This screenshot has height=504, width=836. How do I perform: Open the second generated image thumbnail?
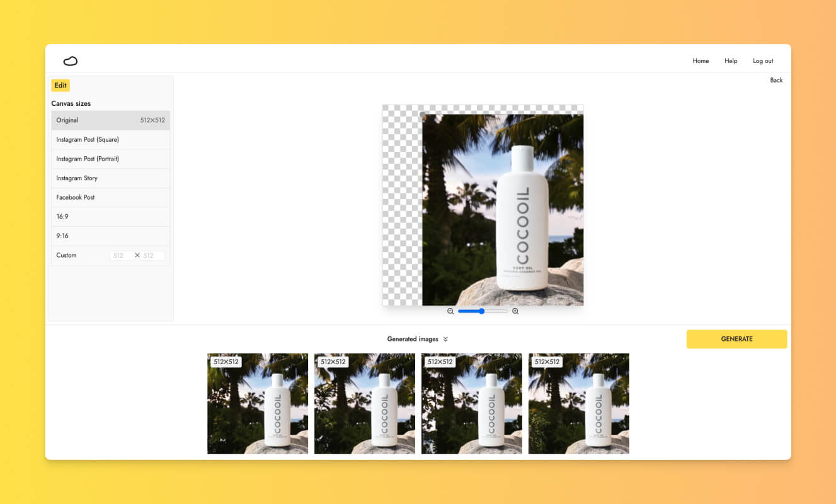(x=365, y=403)
